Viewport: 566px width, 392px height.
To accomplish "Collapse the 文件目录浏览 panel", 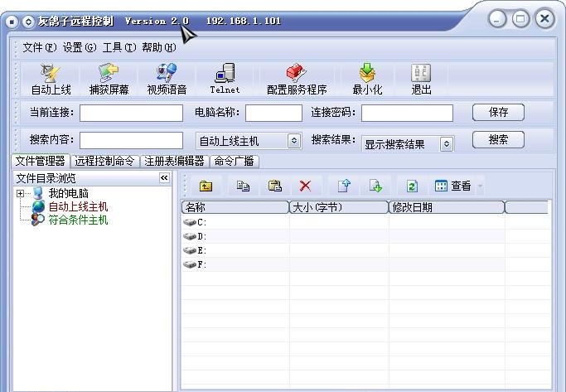I will tap(164, 177).
